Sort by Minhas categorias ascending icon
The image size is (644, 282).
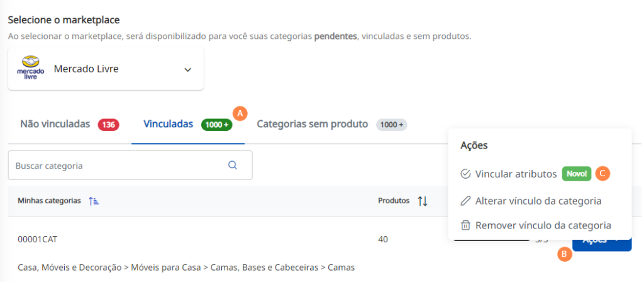point(94,201)
